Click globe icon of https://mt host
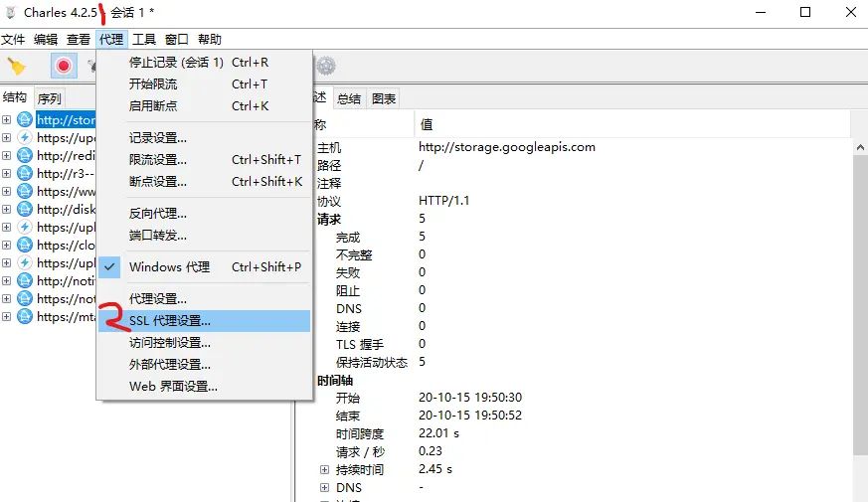 (x=25, y=316)
